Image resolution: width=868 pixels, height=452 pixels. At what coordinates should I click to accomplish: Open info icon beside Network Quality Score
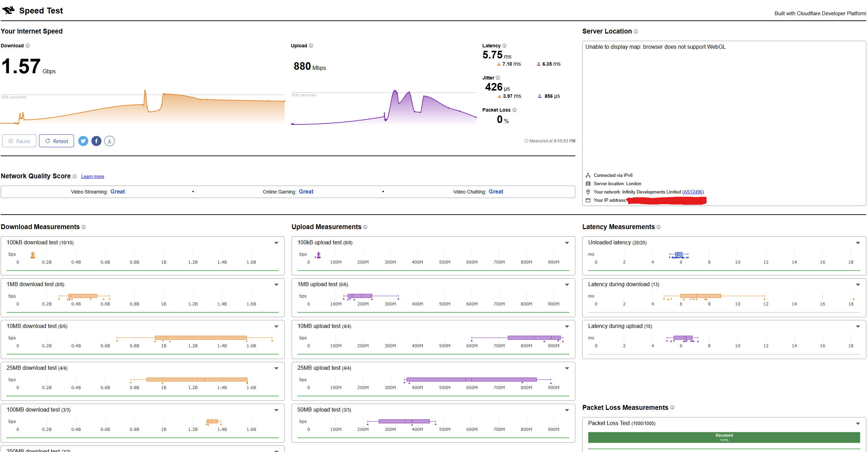pyautogui.click(x=75, y=176)
